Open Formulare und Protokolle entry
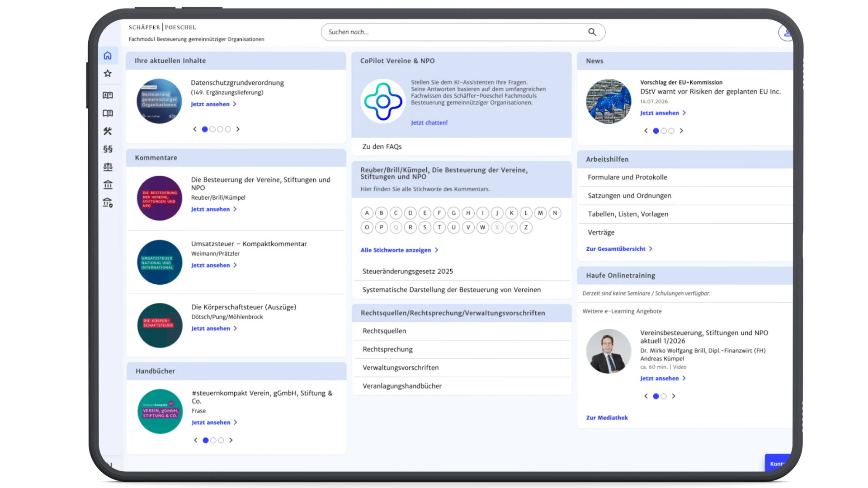The image size is (868, 488). 685,178
